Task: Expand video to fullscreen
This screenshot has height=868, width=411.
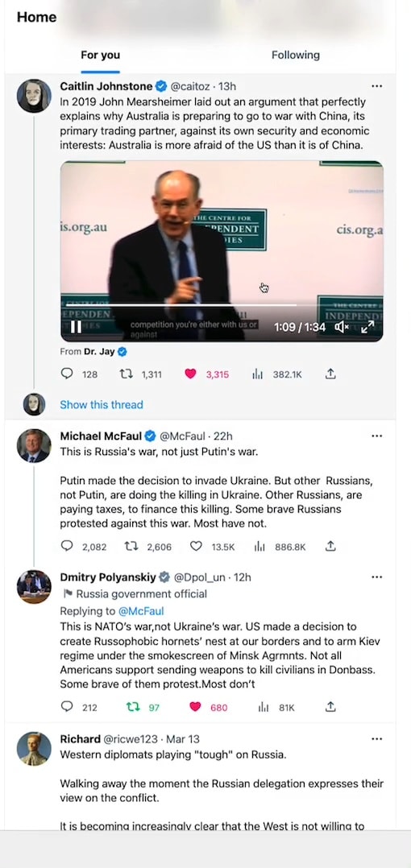Action: tap(367, 327)
